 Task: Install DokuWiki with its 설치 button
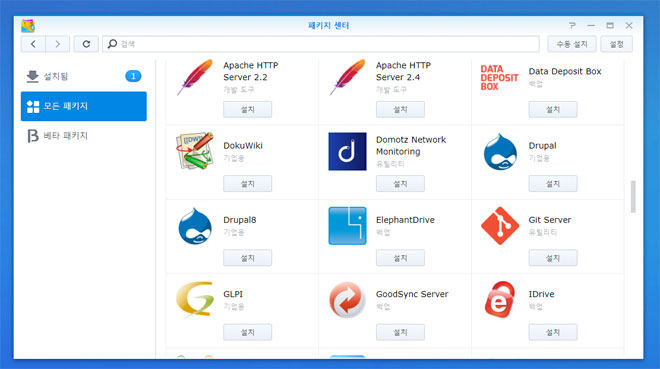[248, 184]
